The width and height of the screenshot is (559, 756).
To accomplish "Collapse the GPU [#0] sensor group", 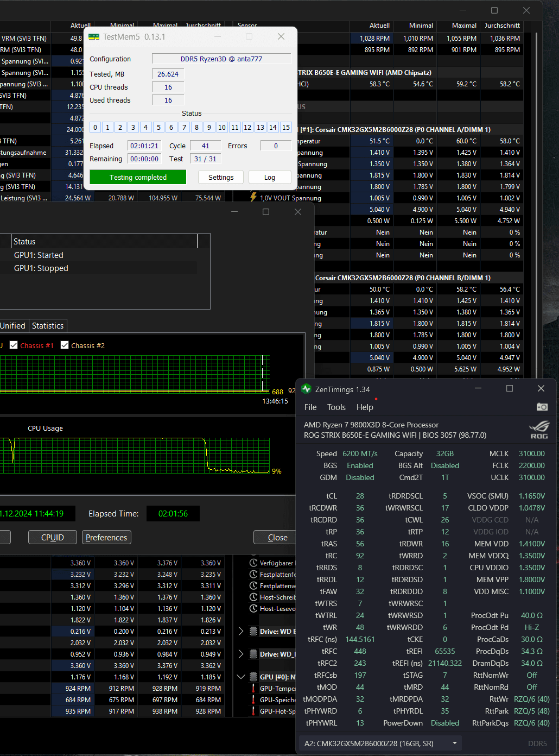I will pyautogui.click(x=241, y=677).
